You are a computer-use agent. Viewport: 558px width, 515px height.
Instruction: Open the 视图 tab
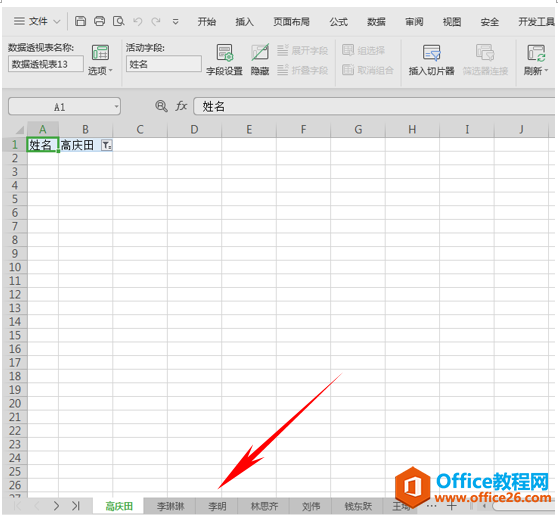click(x=452, y=22)
